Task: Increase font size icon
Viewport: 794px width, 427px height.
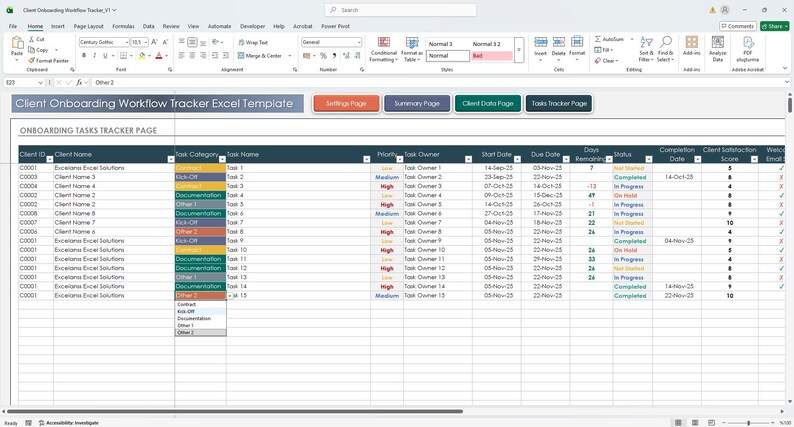Action: 154,42
